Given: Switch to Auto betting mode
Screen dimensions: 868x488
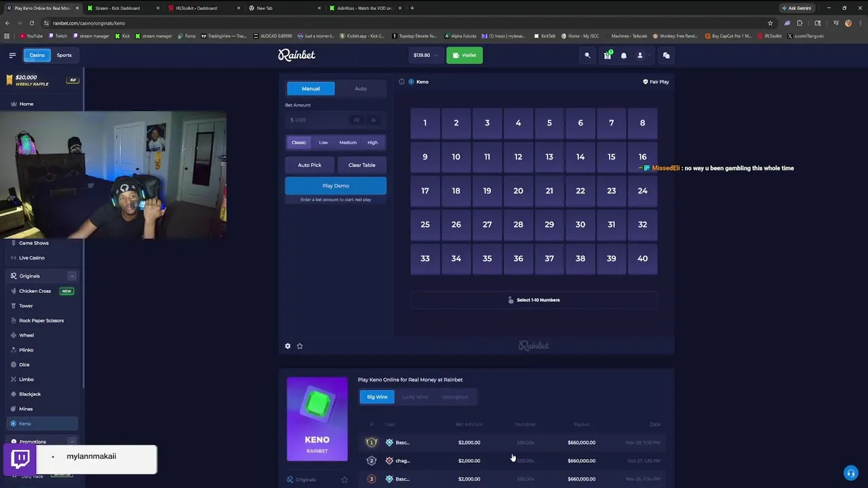Looking at the screenshot, I should [x=361, y=89].
